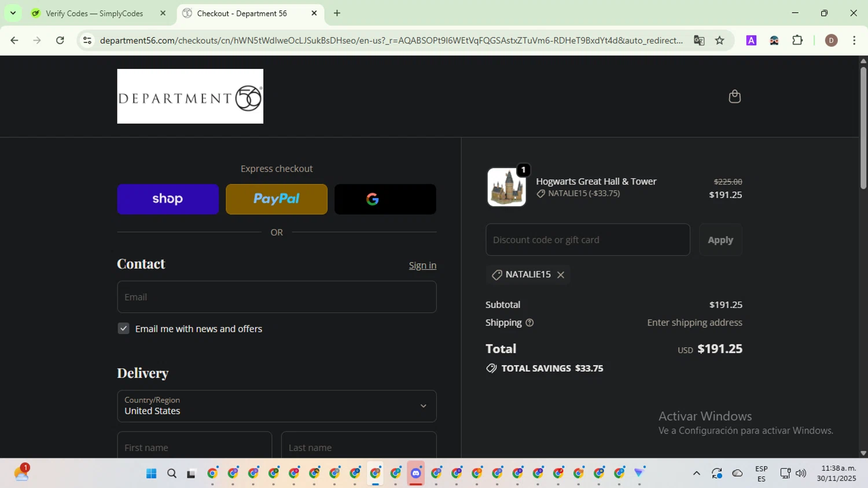
Task: Open a new browser tab
Action: point(337,13)
